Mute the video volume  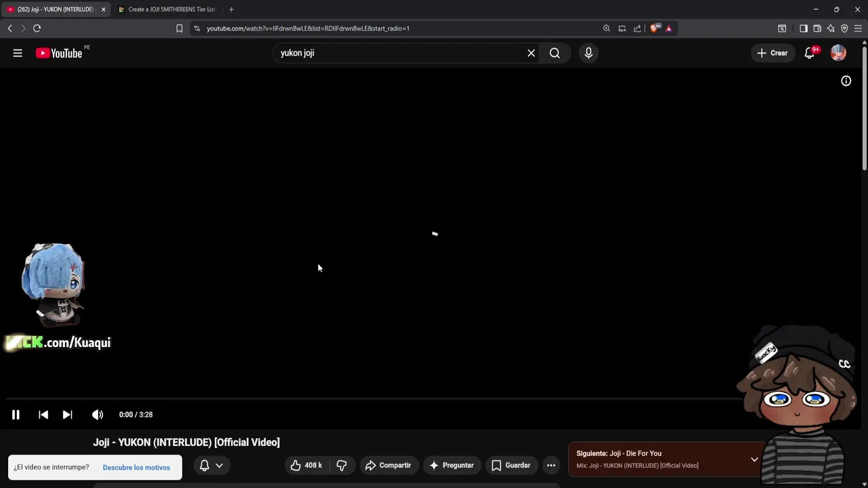point(98,415)
